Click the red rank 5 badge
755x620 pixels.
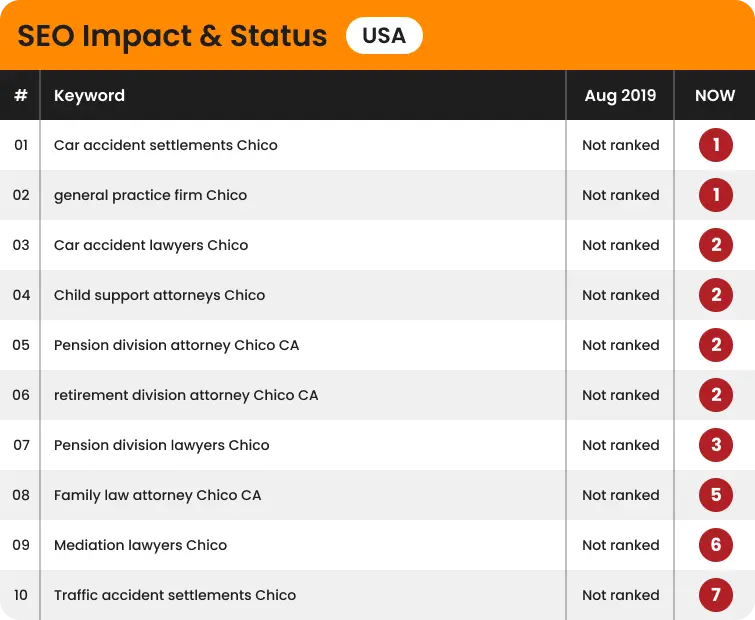pos(716,495)
